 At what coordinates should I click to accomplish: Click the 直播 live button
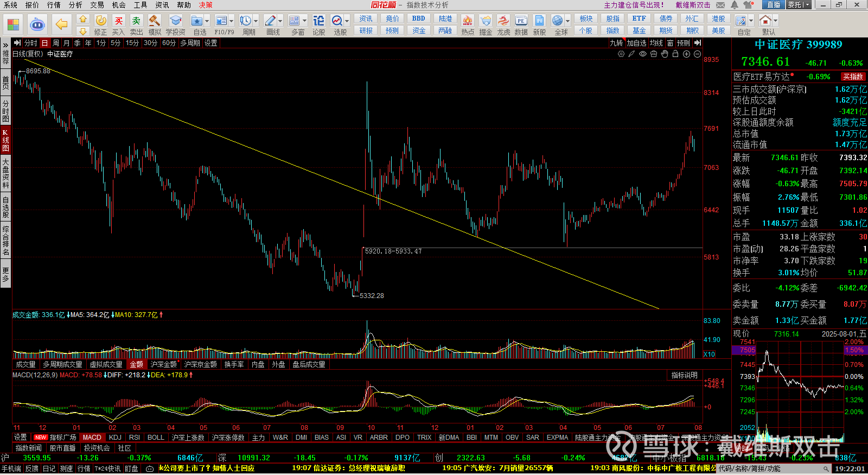pos(773,5)
